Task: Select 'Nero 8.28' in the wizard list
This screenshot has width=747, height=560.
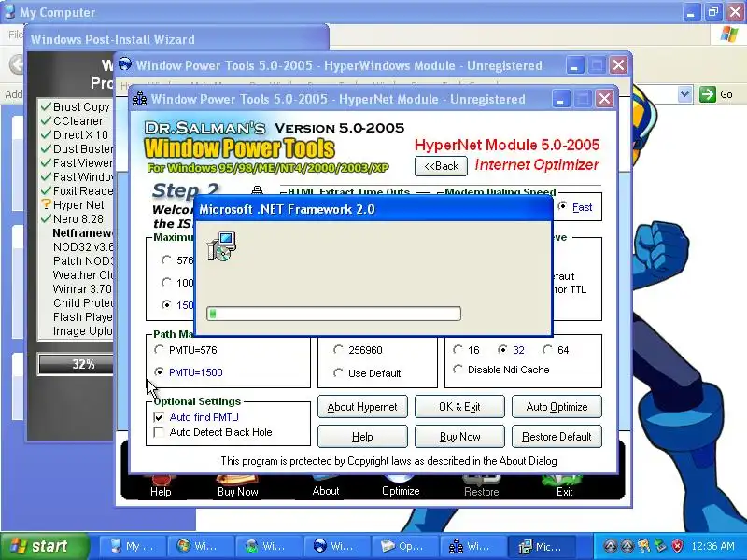Action: pyautogui.click(x=78, y=219)
